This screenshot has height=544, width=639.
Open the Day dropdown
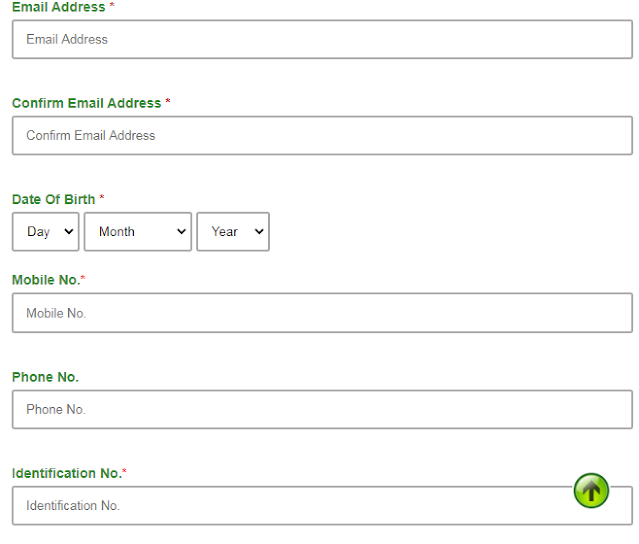(x=46, y=231)
